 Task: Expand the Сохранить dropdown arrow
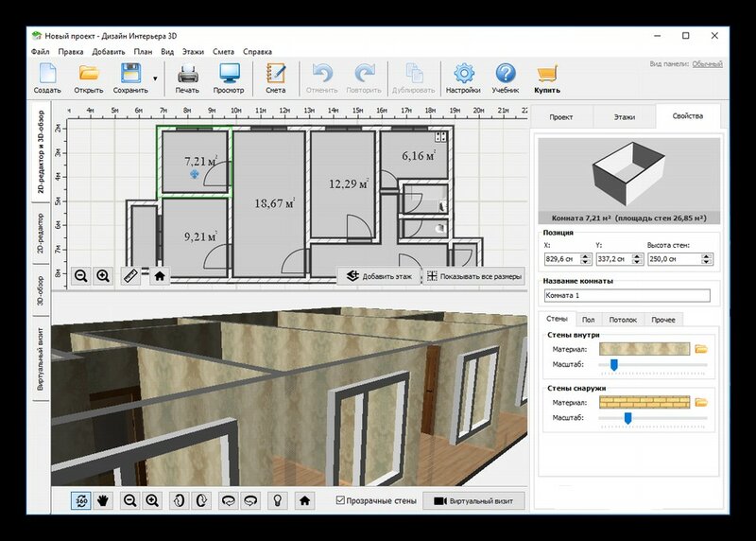coord(154,79)
